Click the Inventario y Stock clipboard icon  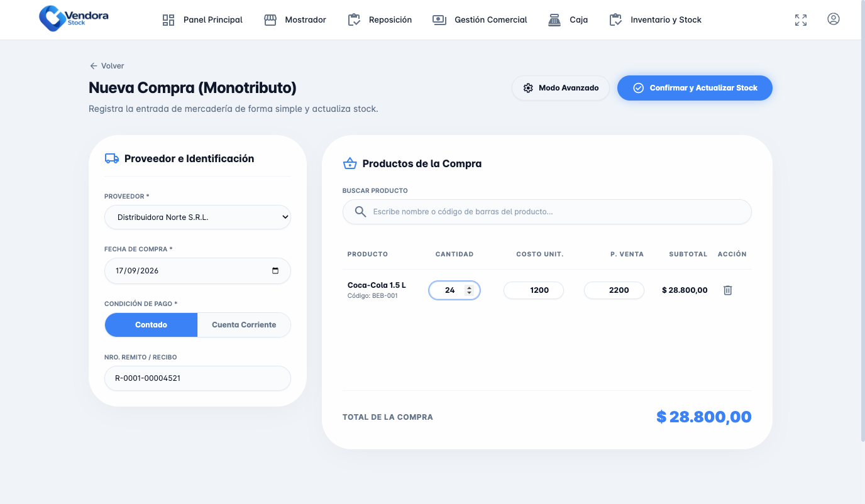pos(615,20)
